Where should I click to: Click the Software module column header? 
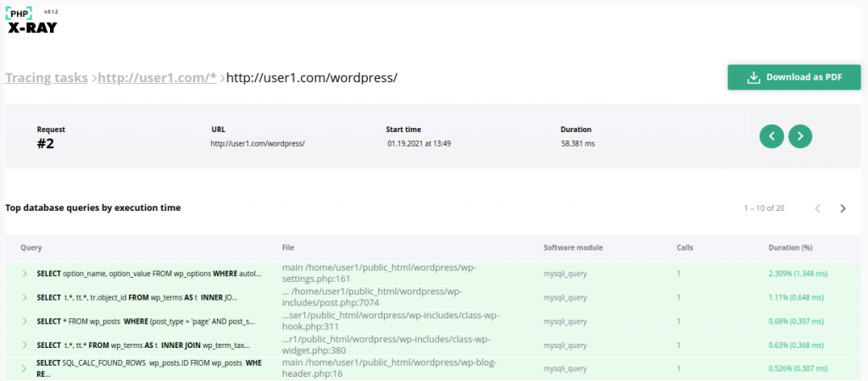point(573,248)
